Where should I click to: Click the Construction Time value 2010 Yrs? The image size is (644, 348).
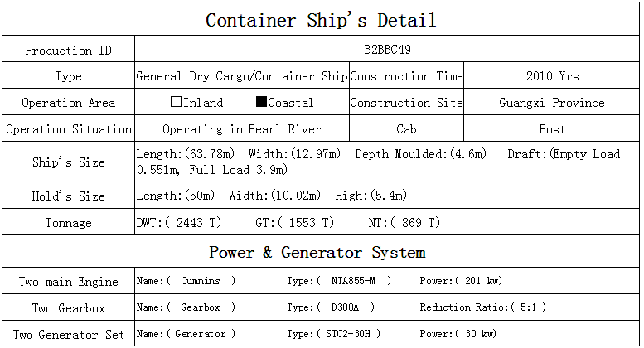pyautogui.click(x=552, y=76)
